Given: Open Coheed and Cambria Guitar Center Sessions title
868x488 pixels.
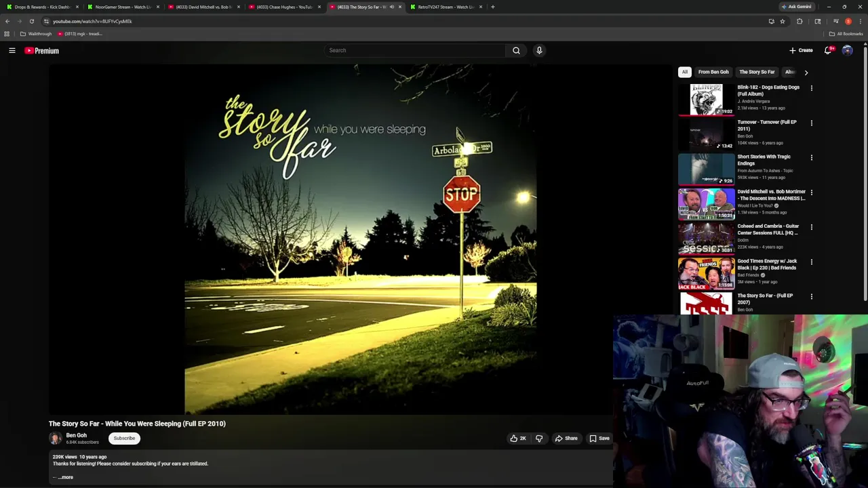Looking at the screenshot, I should coord(768,230).
